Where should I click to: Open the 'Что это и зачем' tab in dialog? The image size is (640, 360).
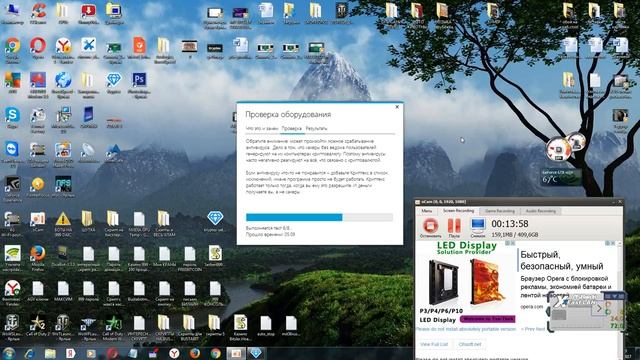[262, 128]
